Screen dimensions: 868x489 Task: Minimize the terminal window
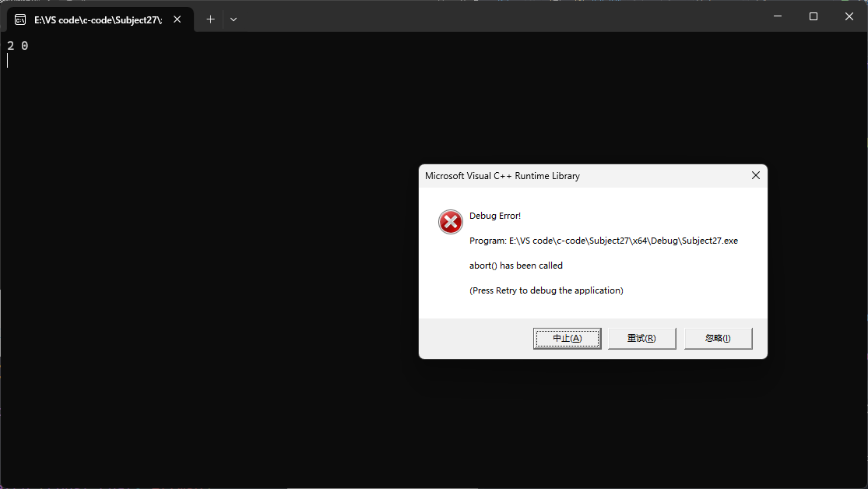778,16
